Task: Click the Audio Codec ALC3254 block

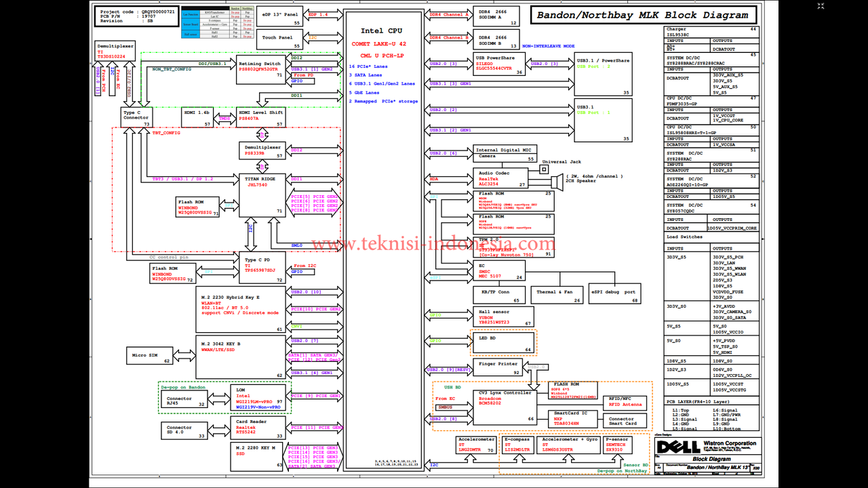Action: [501, 178]
